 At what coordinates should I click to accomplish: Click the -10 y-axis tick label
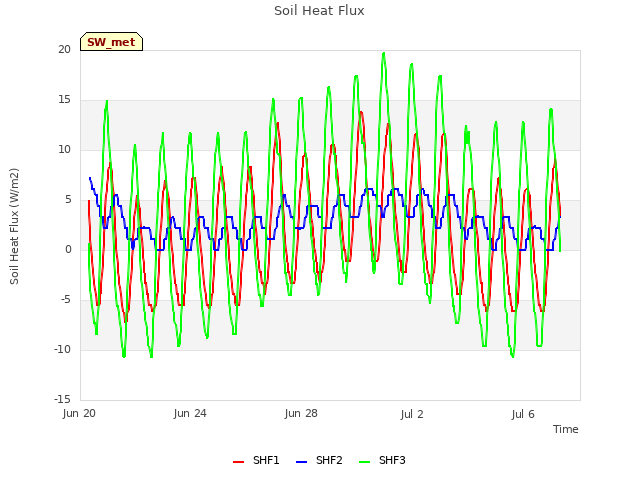click(x=63, y=349)
